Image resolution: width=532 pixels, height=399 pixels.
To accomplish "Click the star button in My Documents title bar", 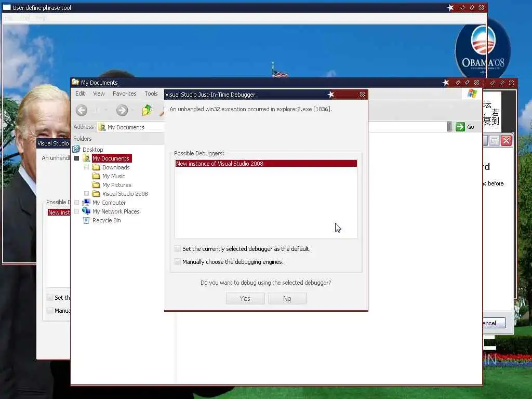I will [446, 83].
